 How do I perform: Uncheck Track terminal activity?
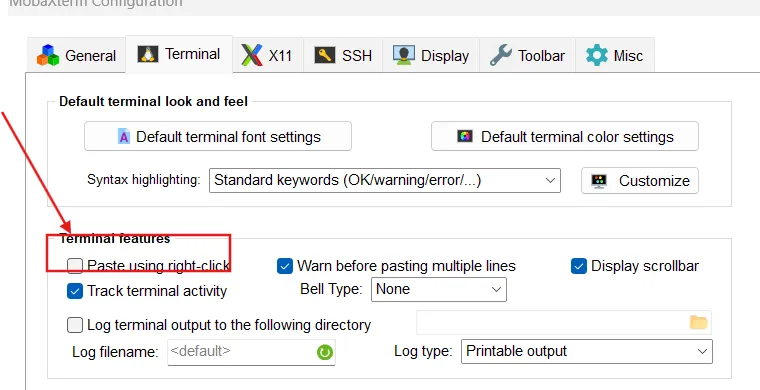tap(75, 291)
